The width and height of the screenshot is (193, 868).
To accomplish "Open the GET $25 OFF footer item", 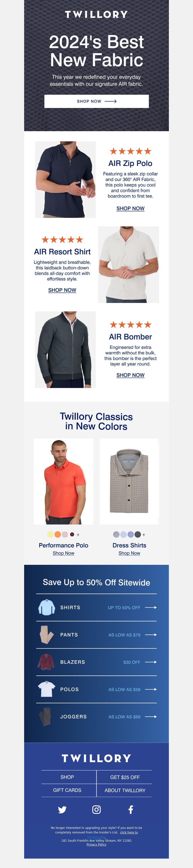I will (x=125, y=777).
